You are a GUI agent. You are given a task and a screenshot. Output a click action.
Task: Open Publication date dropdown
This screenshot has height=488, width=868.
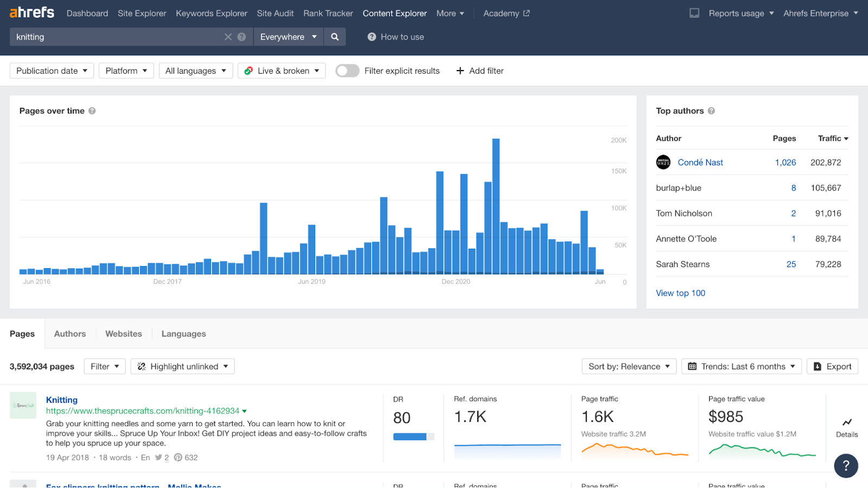click(52, 71)
